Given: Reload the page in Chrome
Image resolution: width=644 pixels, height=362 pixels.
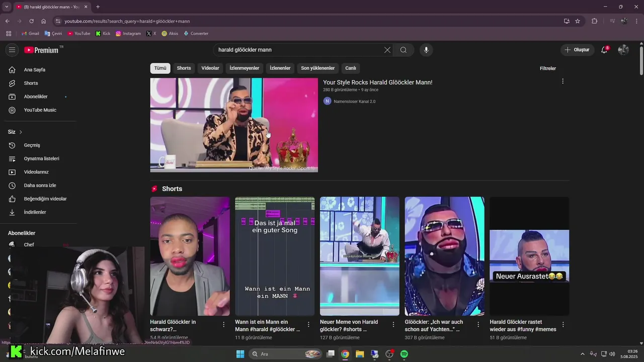Looking at the screenshot, I should 31,21.
